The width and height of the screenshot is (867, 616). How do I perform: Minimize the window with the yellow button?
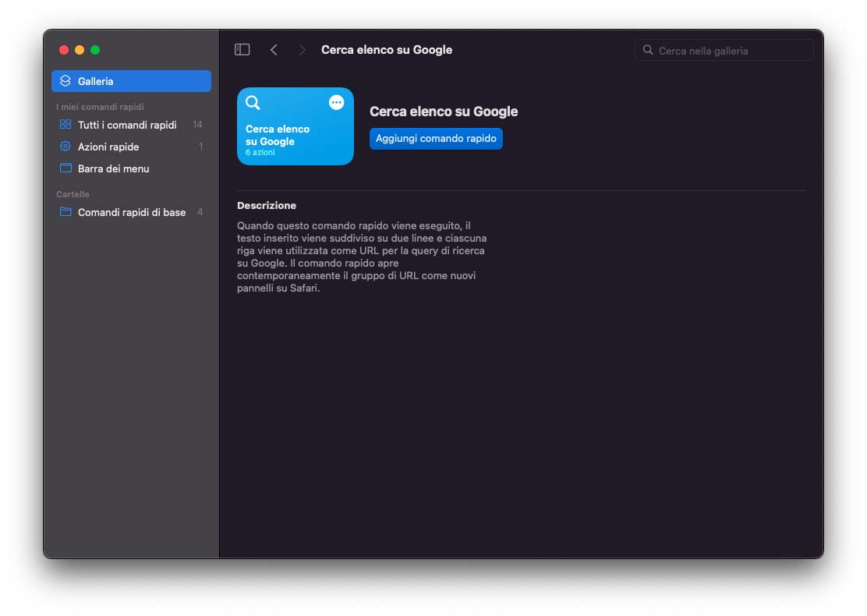80,50
